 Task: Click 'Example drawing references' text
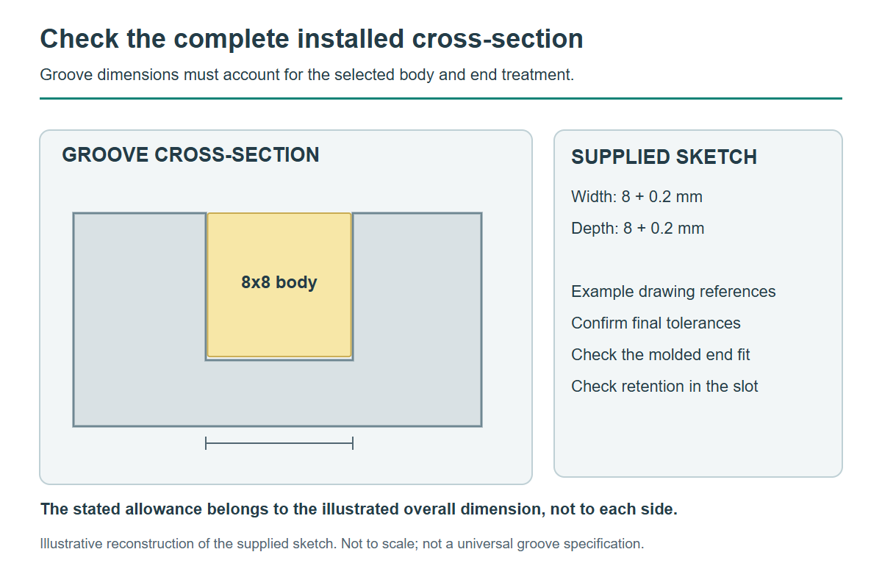tap(673, 292)
